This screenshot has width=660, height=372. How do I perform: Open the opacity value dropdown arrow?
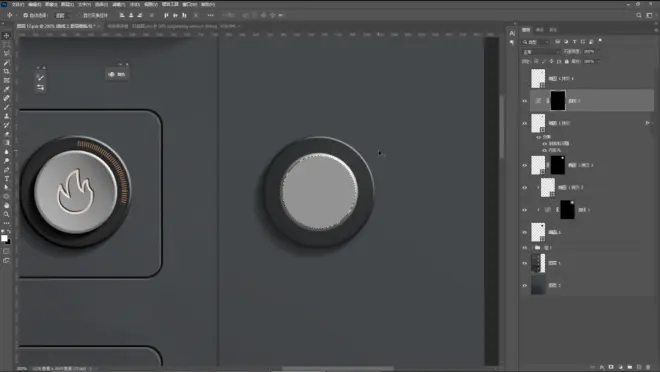tap(599, 51)
